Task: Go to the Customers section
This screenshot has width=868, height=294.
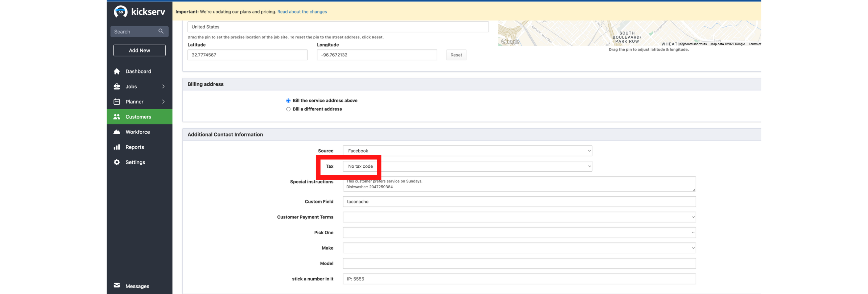Action: pyautogui.click(x=138, y=117)
